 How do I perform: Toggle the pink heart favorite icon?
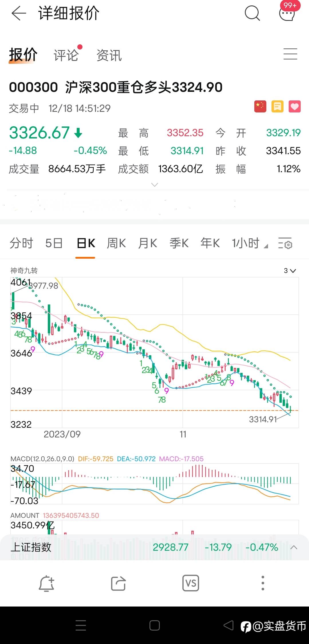point(295,107)
